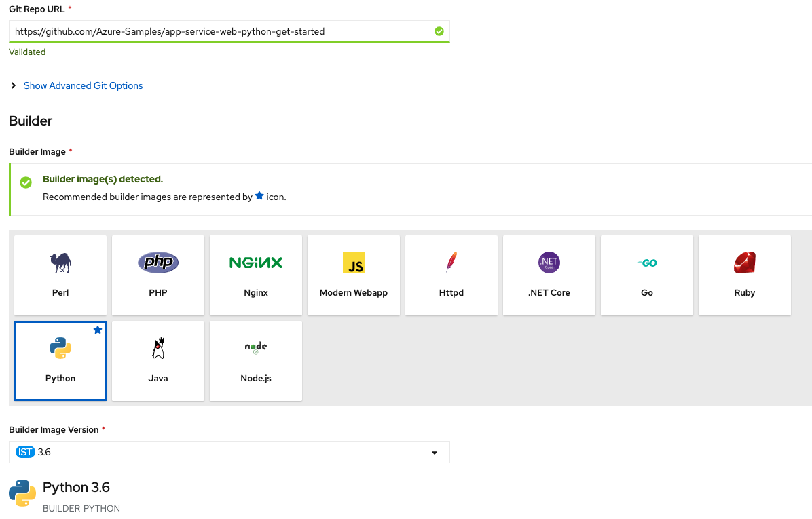Pick the Nginx builder image
The height and width of the screenshot is (519, 812).
(256, 275)
